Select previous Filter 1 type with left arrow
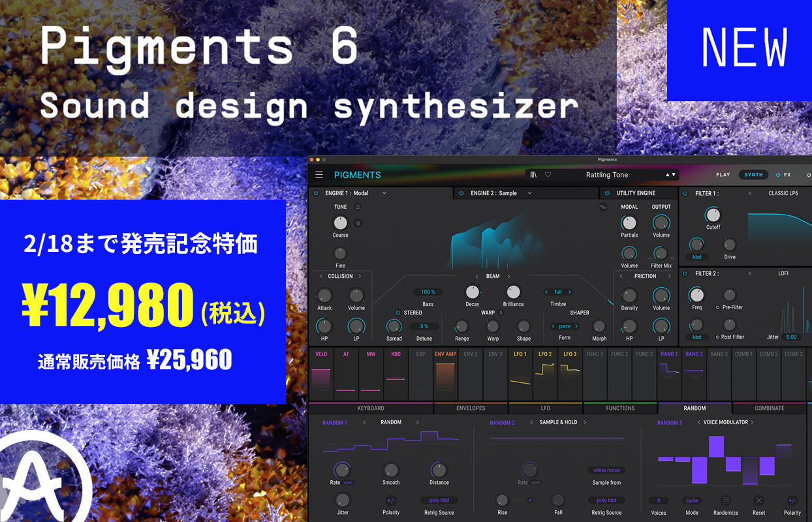 point(750,193)
